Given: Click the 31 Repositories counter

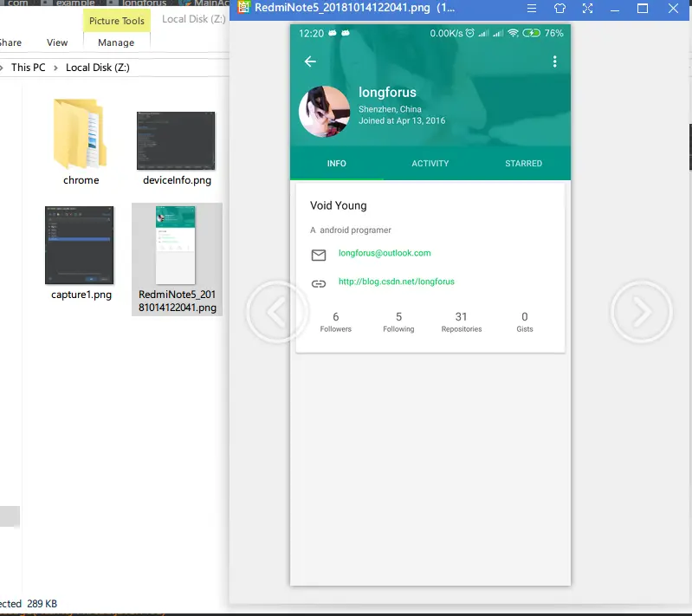Looking at the screenshot, I should [x=461, y=322].
